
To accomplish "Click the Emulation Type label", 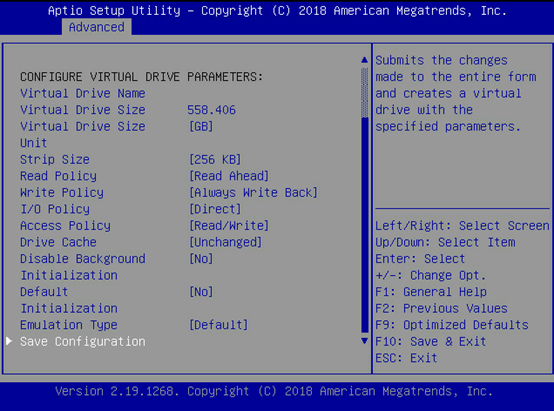I will 69,325.
